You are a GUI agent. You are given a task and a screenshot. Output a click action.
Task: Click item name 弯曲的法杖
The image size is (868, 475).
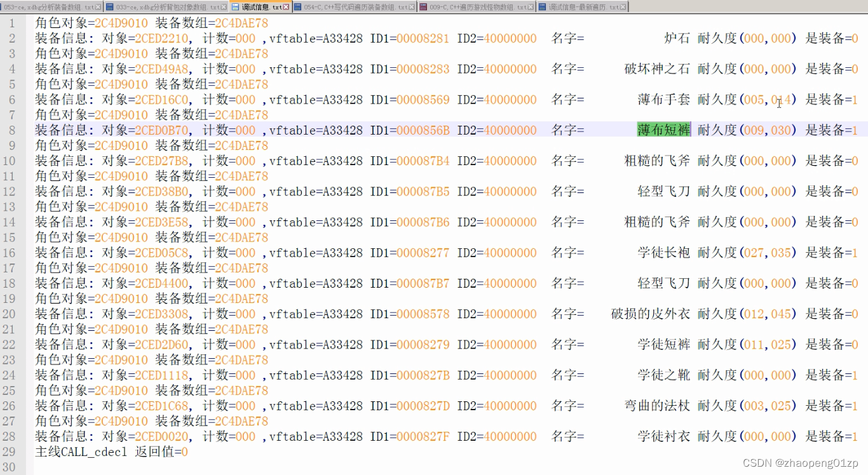click(657, 406)
